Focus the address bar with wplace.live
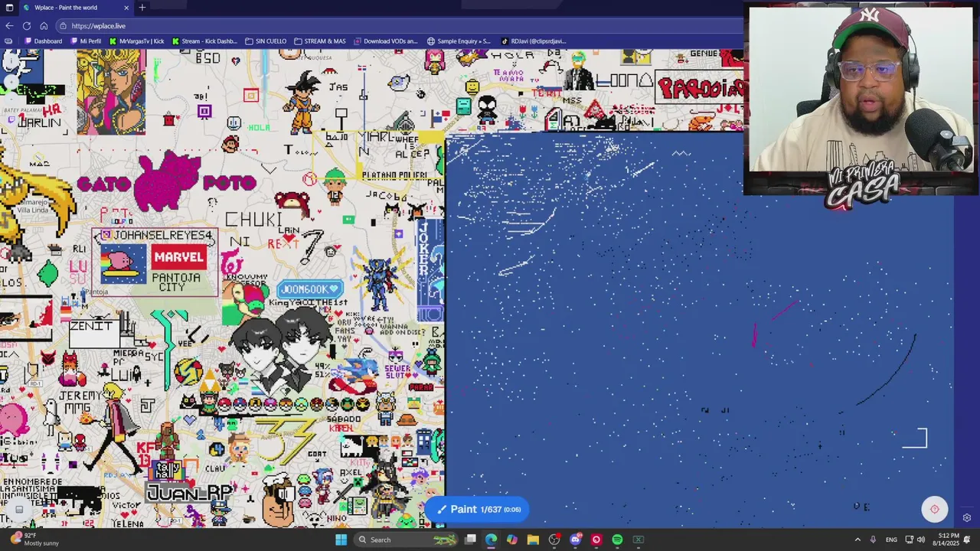Viewport: 980px width, 551px height. point(398,26)
